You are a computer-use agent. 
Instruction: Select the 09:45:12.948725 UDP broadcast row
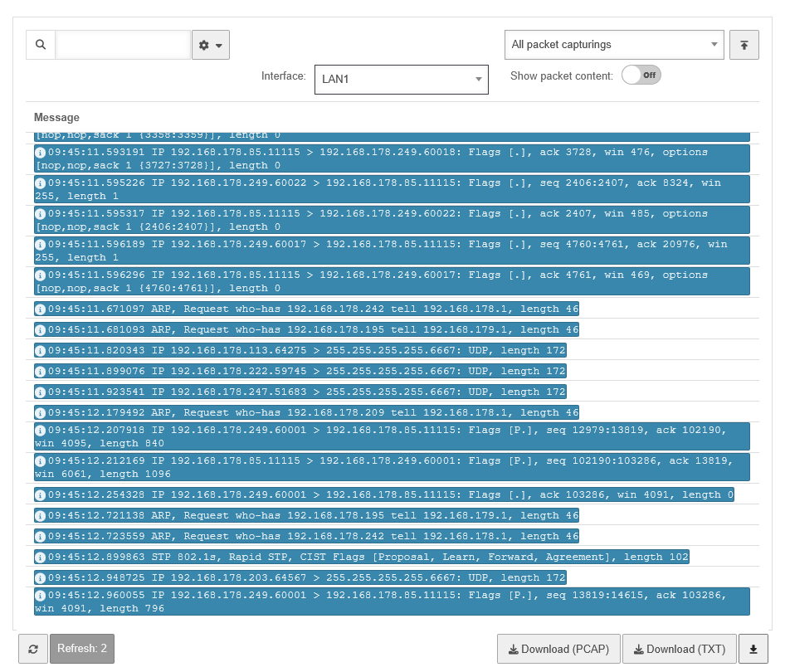coord(300,577)
